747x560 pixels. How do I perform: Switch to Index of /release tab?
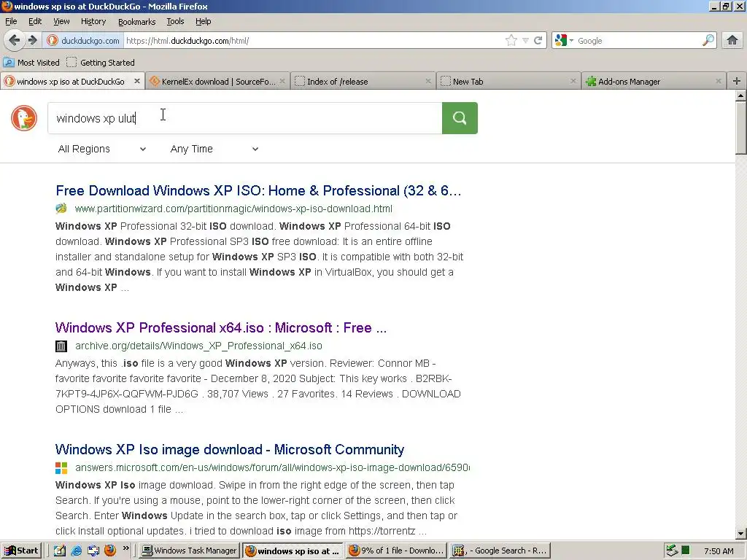[363, 82]
